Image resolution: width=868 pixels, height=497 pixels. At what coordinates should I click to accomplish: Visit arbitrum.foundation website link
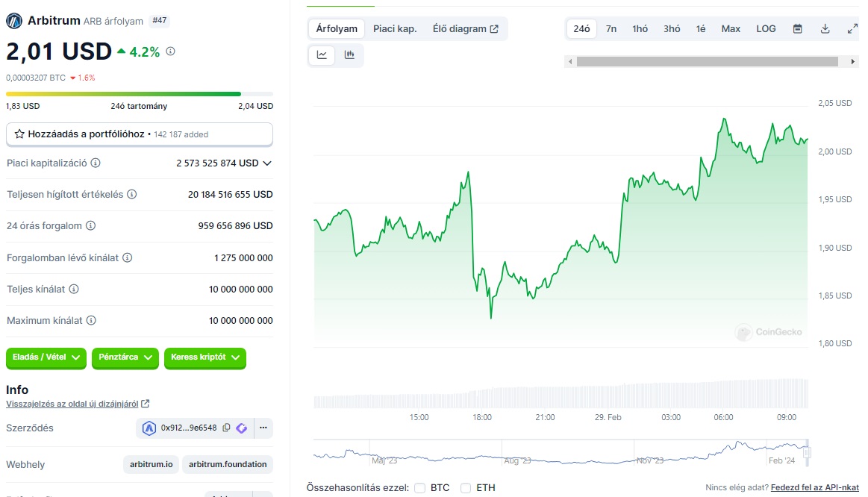(x=228, y=464)
